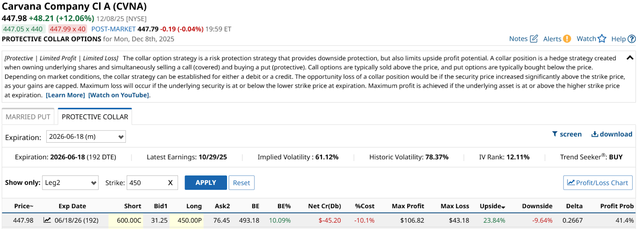This screenshot has height=229, width=644.
Task: Open the Watch on YouTube link
Action: (x=119, y=95)
